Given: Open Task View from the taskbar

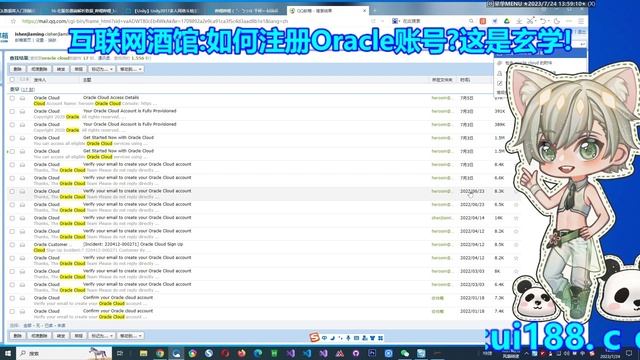Looking at the screenshot, I should tap(120, 353).
